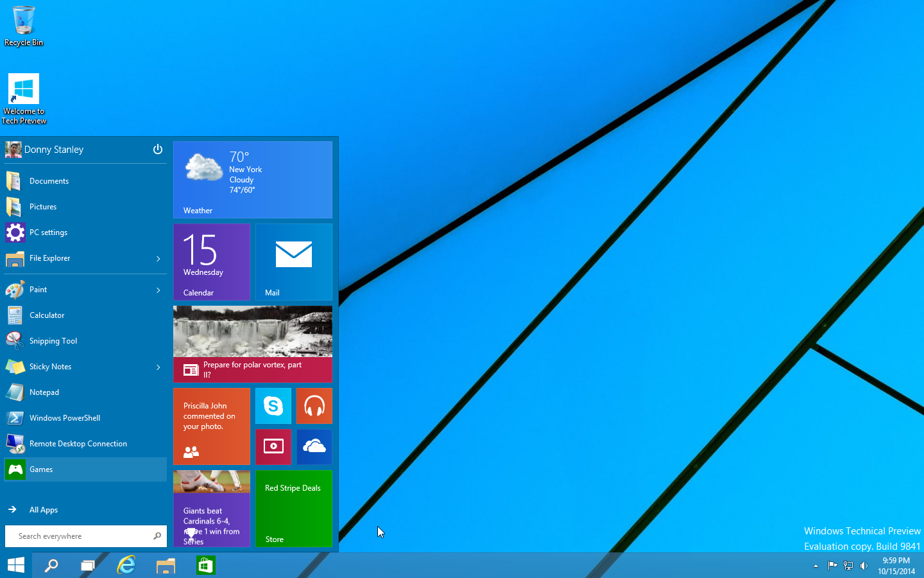Open the Video tile
The height and width of the screenshot is (578, 924).
[273, 446]
